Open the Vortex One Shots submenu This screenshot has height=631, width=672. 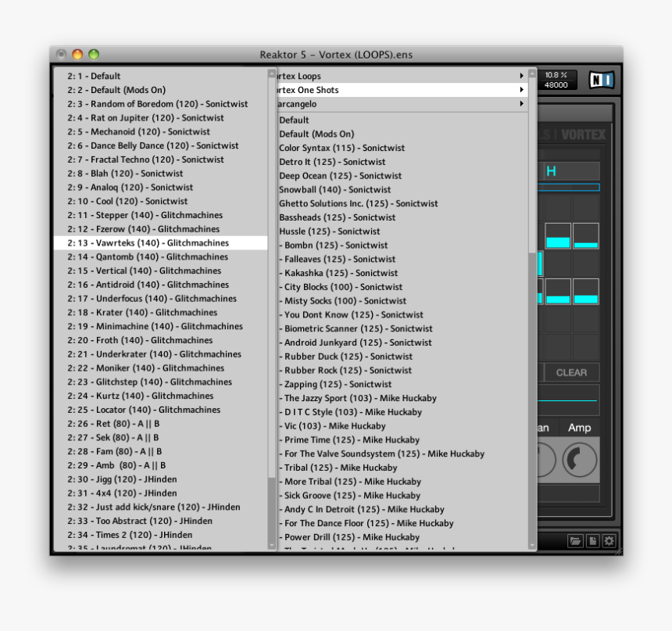(x=391, y=90)
